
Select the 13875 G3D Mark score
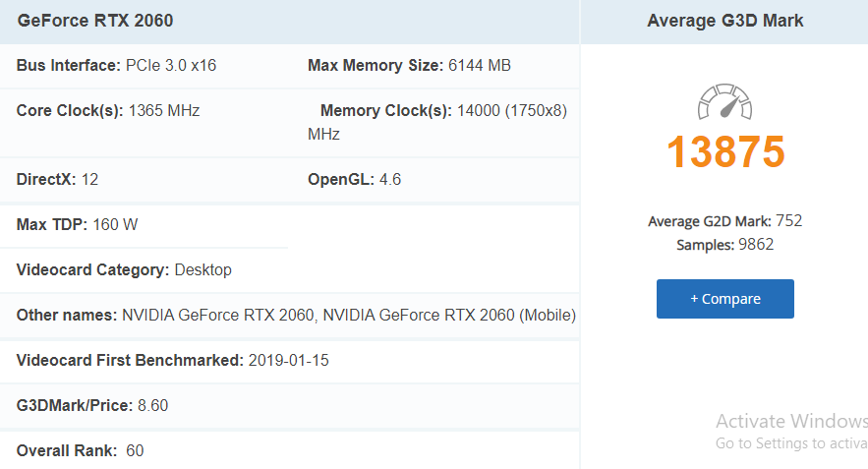click(x=725, y=151)
